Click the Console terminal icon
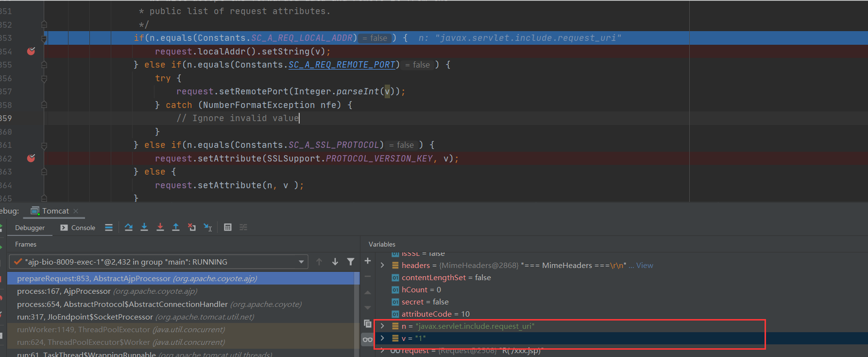This screenshot has height=357, width=868. pyautogui.click(x=64, y=228)
